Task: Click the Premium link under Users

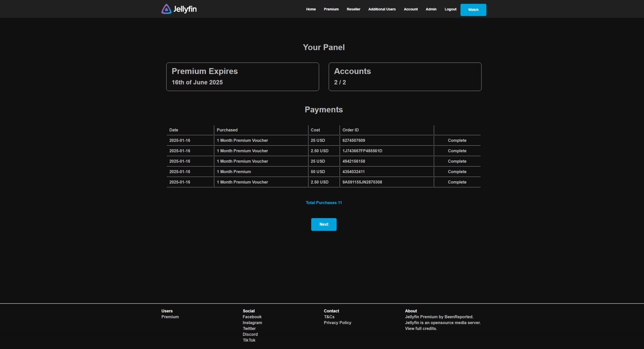Action: pyautogui.click(x=170, y=317)
